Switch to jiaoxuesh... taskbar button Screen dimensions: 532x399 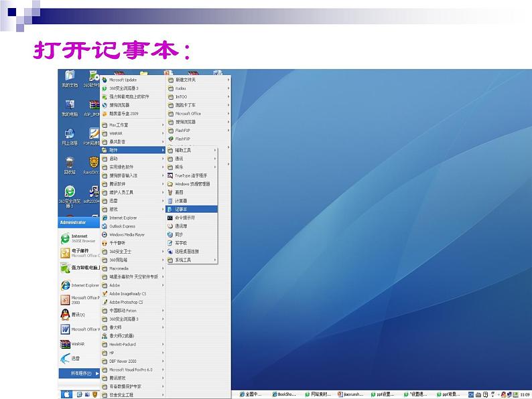(350, 394)
